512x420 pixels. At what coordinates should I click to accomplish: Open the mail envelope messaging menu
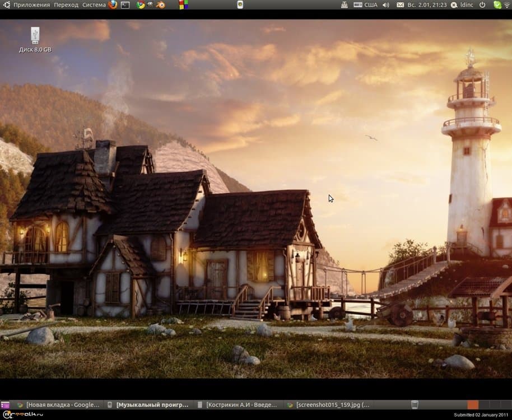pos(400,5)
